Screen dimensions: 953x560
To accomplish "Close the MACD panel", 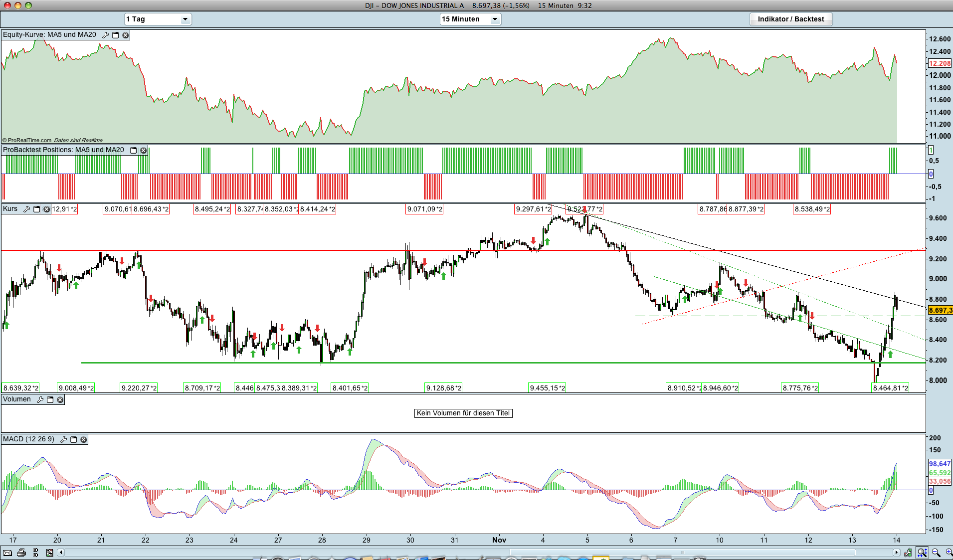I will pyautogui.click(x=84, y=439).
